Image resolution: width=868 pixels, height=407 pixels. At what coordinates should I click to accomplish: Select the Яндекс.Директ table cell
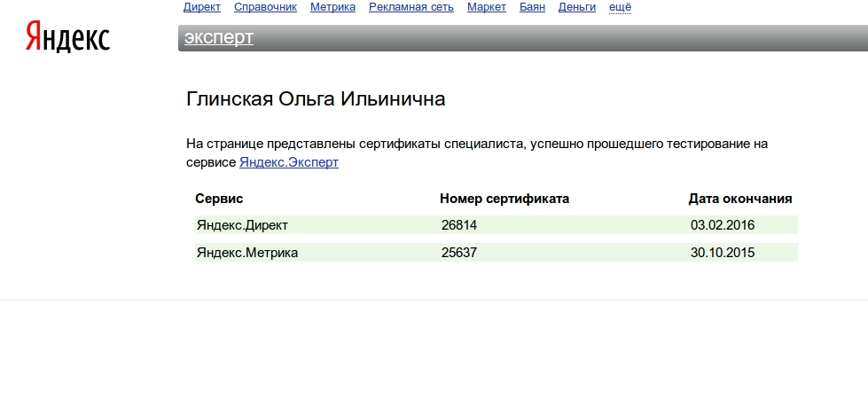[x=242, y=225]
